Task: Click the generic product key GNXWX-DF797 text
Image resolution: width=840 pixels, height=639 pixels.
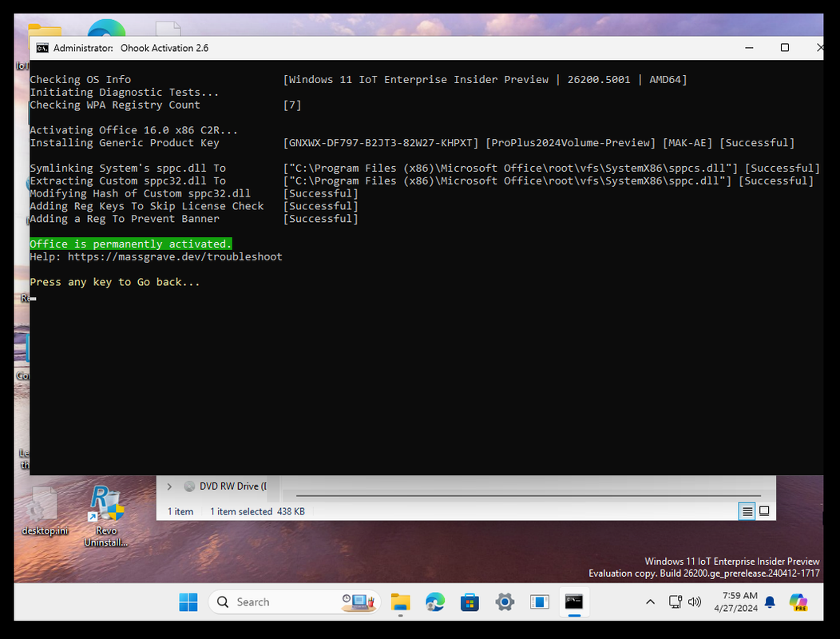Action: pyautogui.click(x=381, y=143)
